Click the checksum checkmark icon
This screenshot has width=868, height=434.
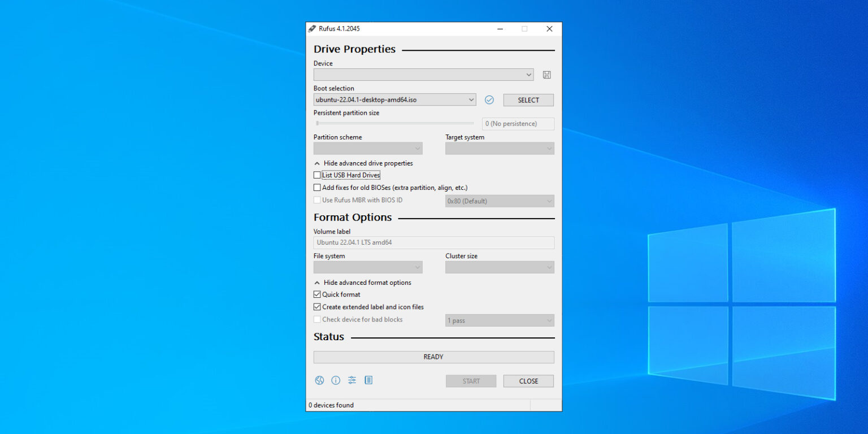pos(489,100)
